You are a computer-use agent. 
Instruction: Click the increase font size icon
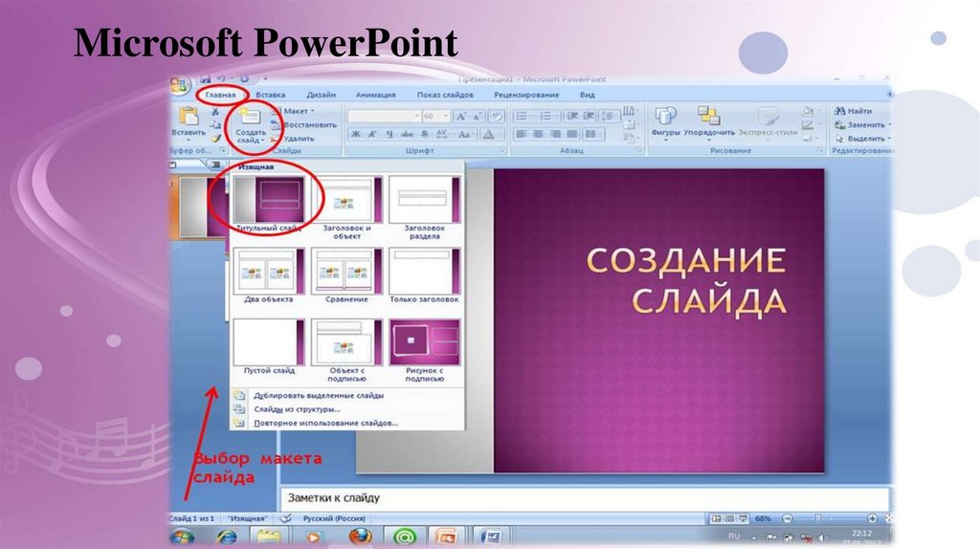[x=460, y=116]
